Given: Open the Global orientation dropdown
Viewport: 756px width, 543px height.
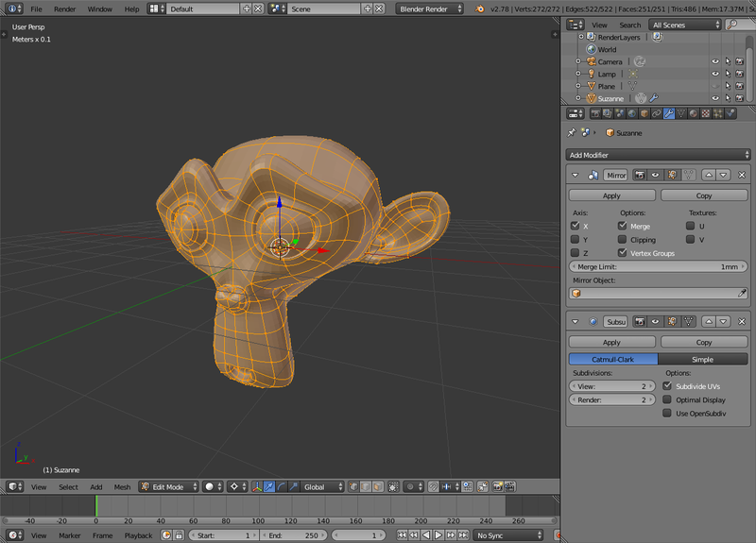Looking at the screenshot, I should coord(321,486).
